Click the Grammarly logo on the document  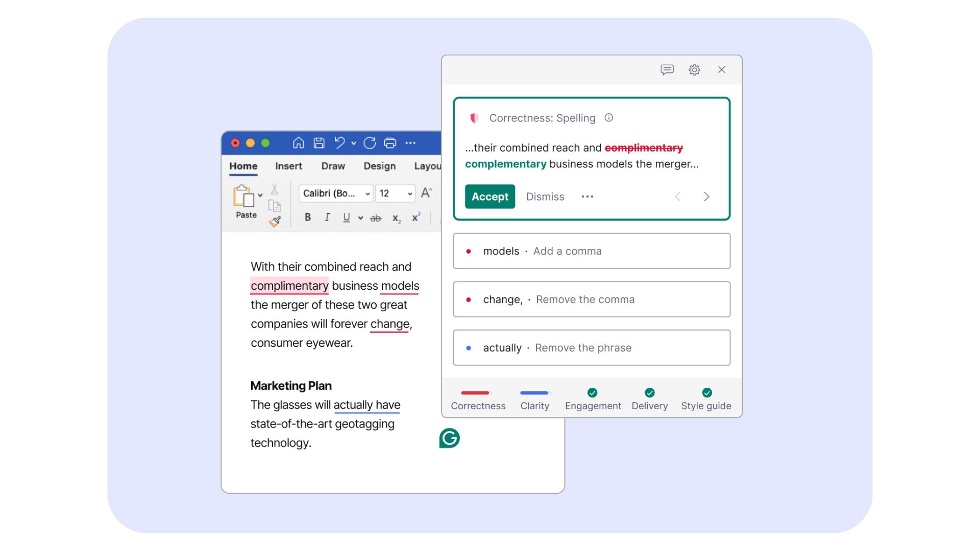(x=449, y=438)
